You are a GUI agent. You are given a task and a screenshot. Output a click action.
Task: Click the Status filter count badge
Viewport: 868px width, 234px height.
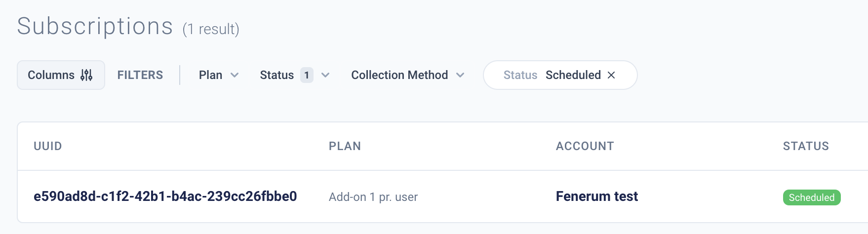307,75
